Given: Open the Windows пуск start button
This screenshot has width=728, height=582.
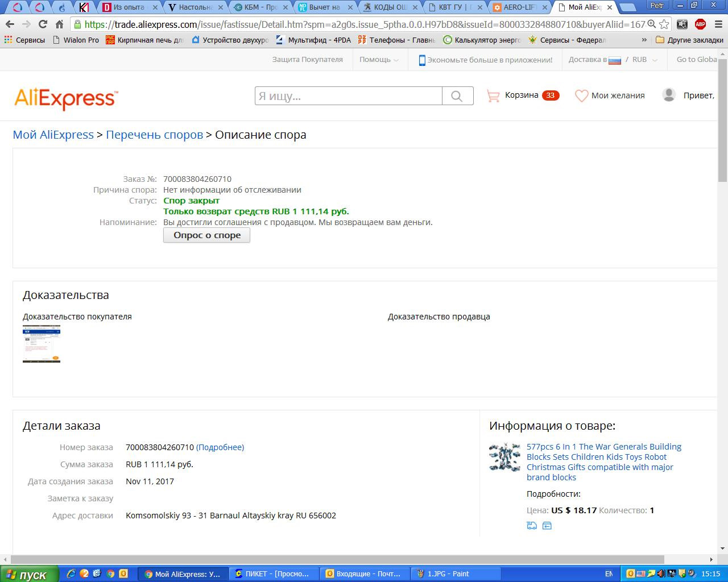Looking at the screenshot, I should click(x=29, y=574).
